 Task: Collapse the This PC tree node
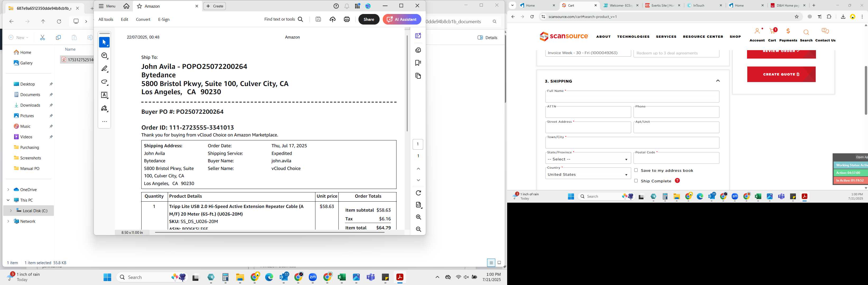coord(8,200)
